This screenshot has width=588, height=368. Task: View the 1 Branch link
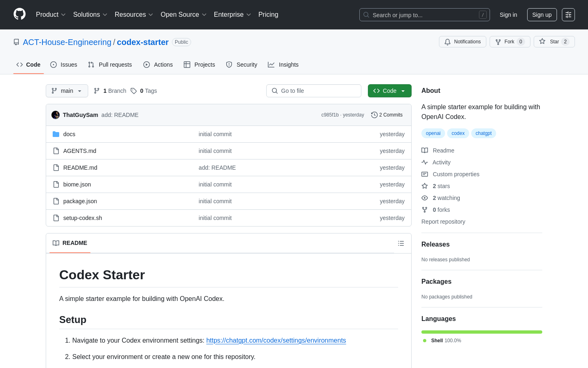pyautogui.click(x=110, y=91)
